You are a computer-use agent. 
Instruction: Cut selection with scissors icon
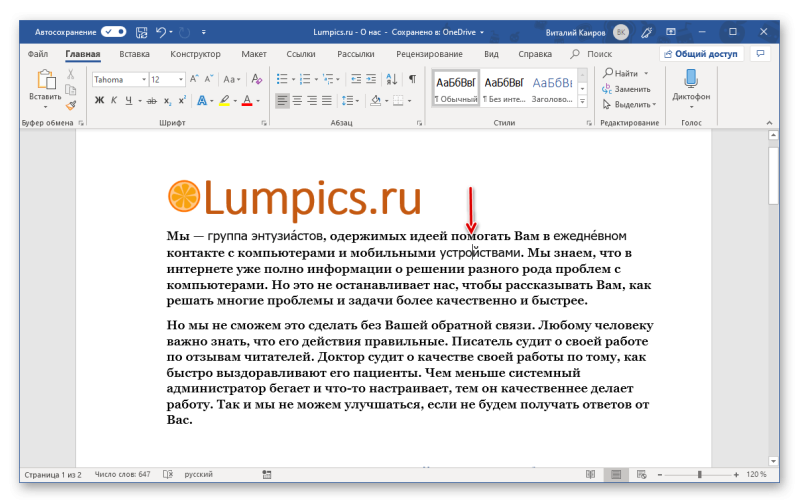point(71,74)
